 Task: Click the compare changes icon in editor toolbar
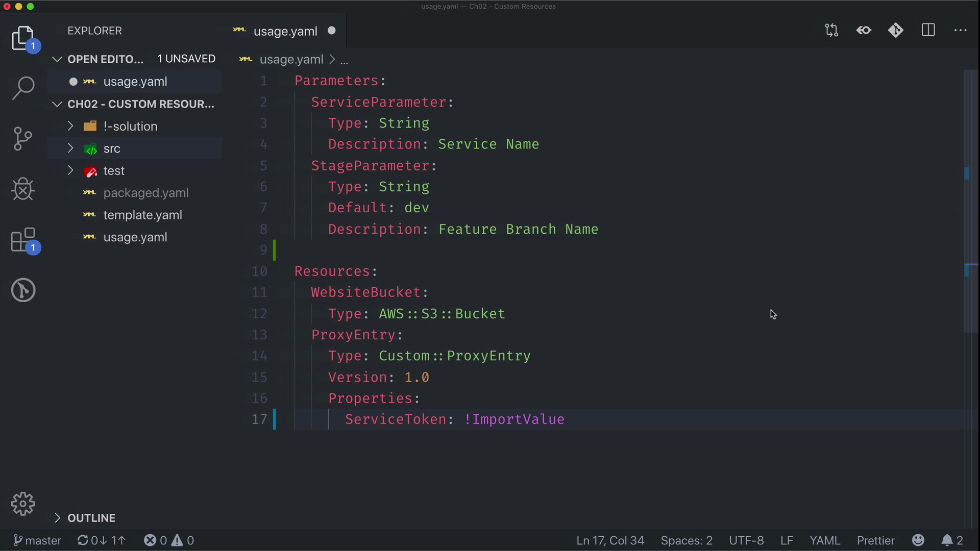coord(831,31)
